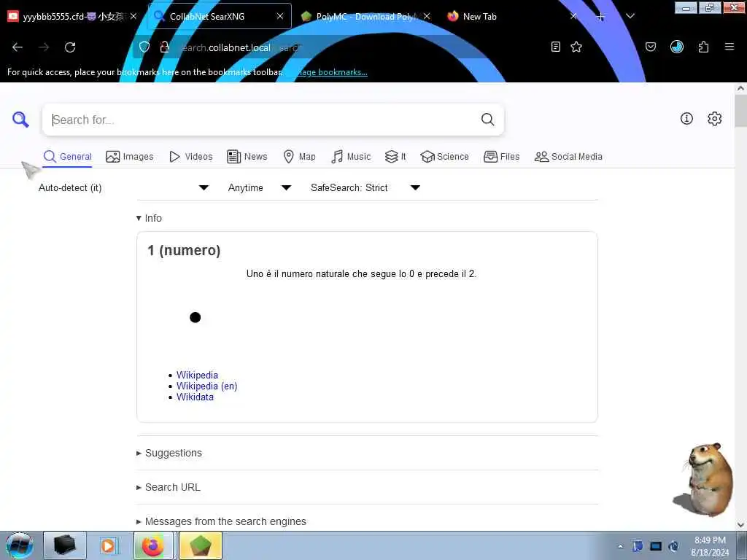This screenshot has height=560, width=747.
Task: Expand the Suggestions section
Action: pyautogui.click(x=169, y=453)
